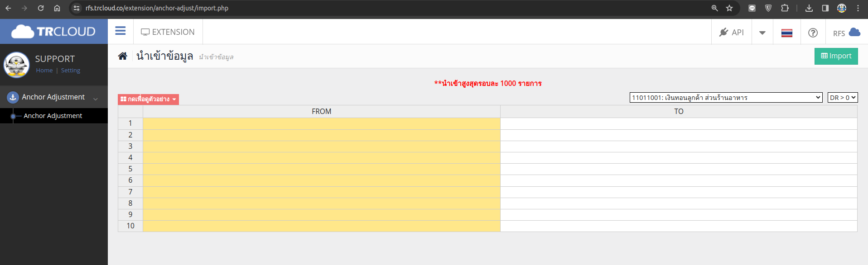The height and width of the screenshot is (265, 868).
Task: Click the green Import button
Action: [x=836, y=56]
